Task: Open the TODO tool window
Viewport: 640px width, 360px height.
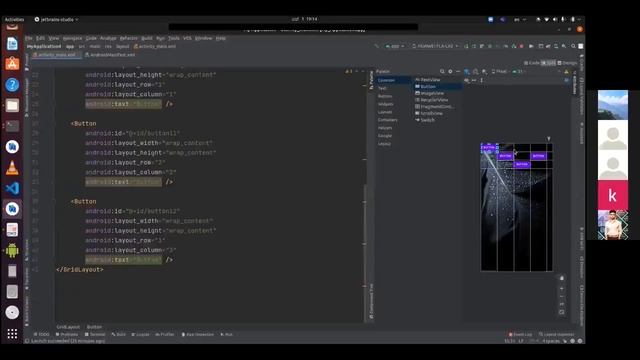Action: coord(42,334)
